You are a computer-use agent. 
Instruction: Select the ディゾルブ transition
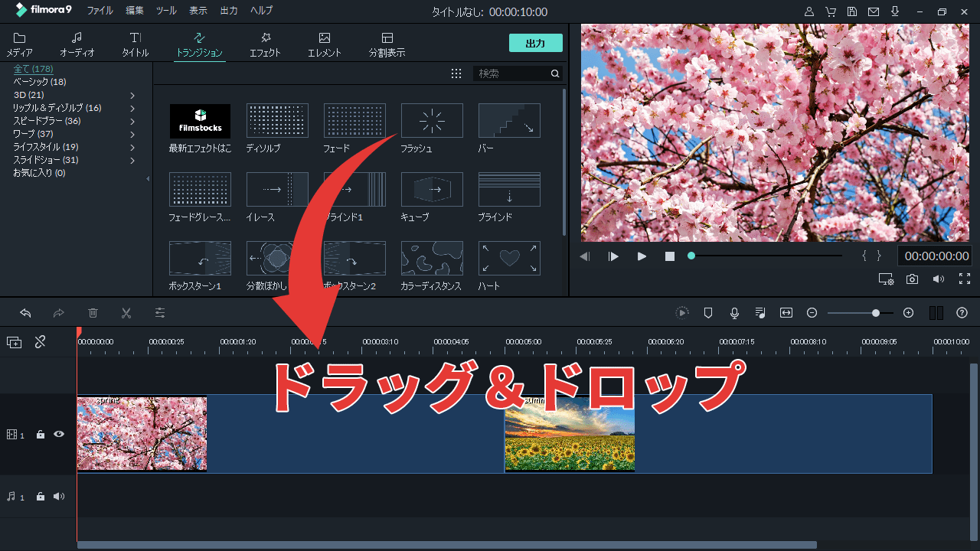[x=277, y=121]
